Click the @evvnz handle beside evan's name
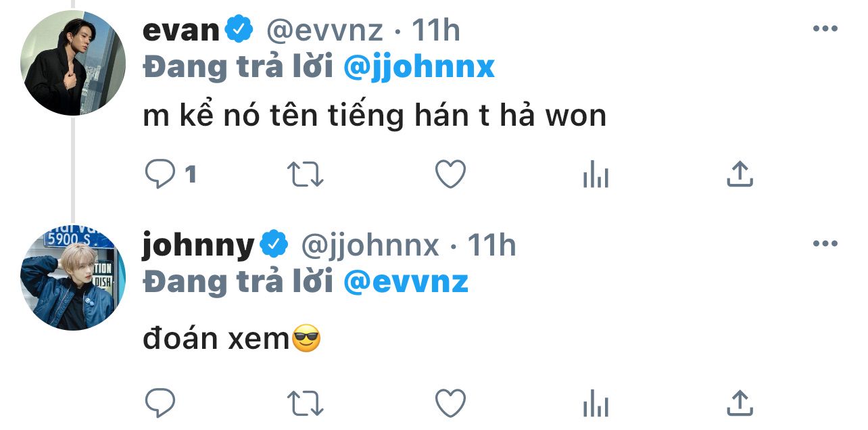The height and width of the screenshot is (430, 868). [324, 30]
